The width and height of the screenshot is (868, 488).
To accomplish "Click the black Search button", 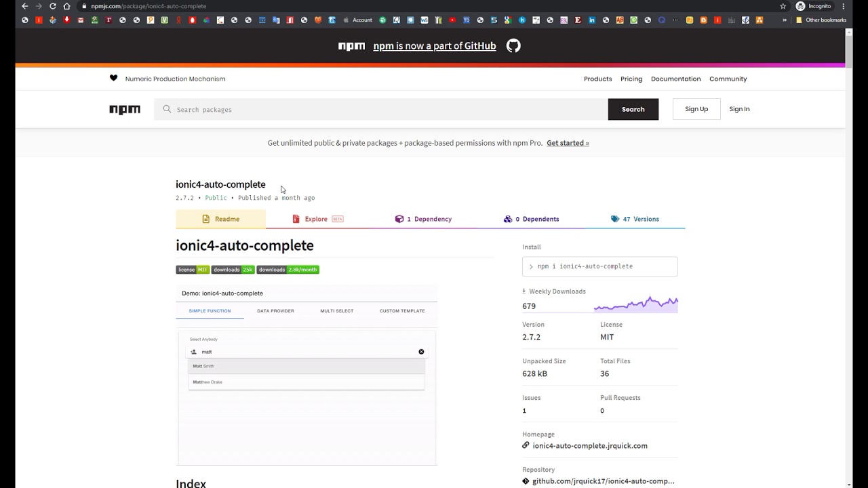I will click(x=633, y=109).
